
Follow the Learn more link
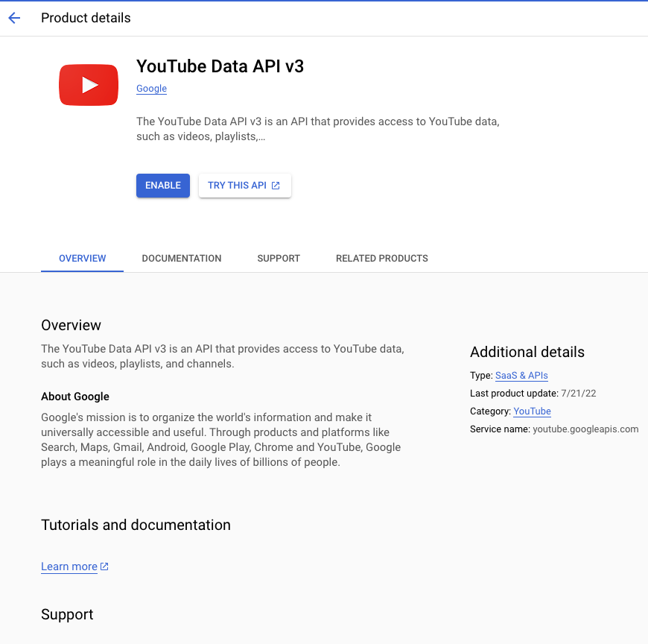pyautogui.click(x=69, y=566)
